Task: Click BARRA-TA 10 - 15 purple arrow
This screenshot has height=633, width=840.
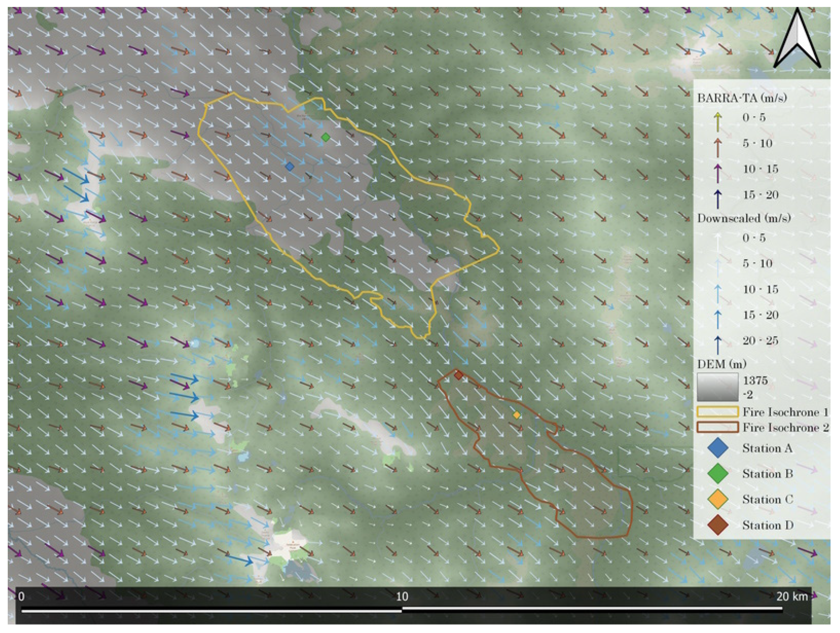Action: tap(718, 173)
